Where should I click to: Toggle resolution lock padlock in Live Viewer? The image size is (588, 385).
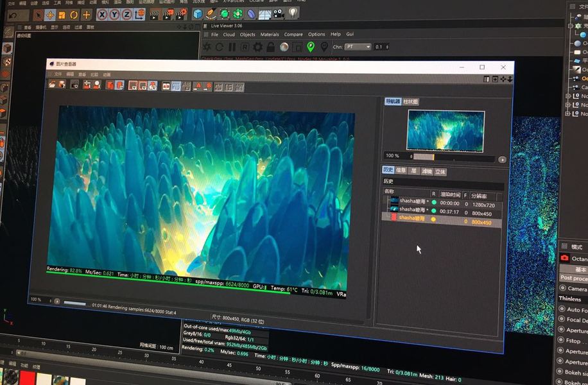pos(271,47)
